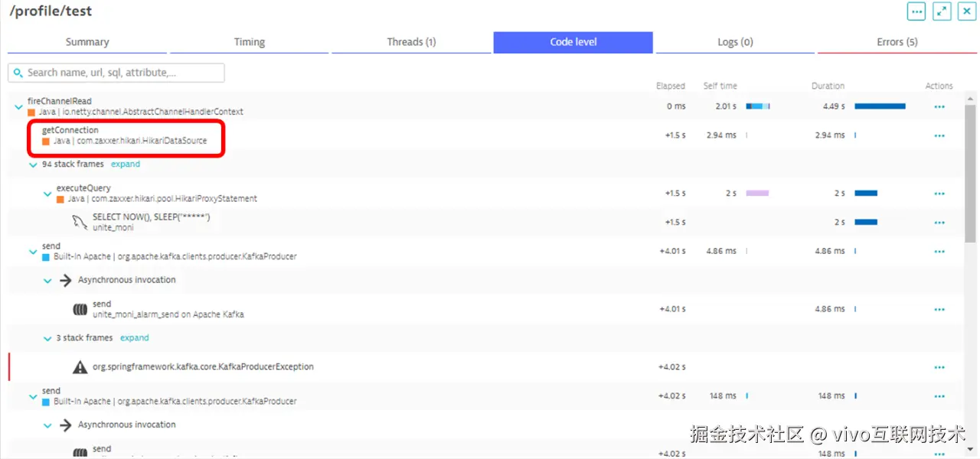The image size is (980, 459).
Task: Collapse the fireChannelRead node
Action: pyautogui.click(x=18, y=108)
